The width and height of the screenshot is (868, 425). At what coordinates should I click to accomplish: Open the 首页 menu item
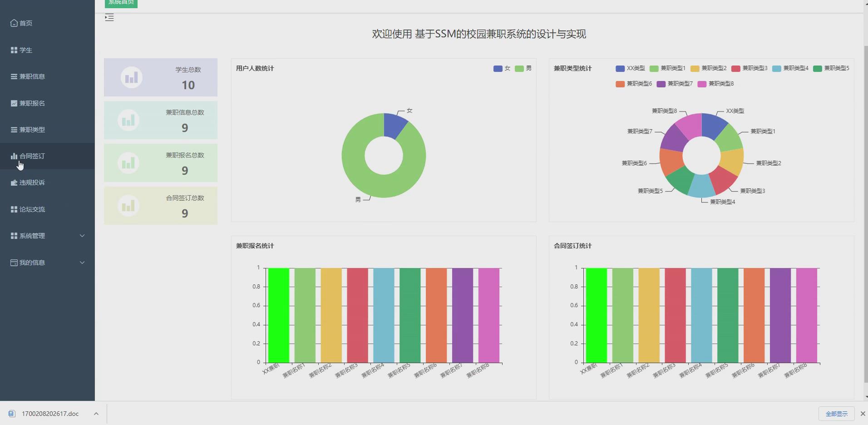(47, 23)
